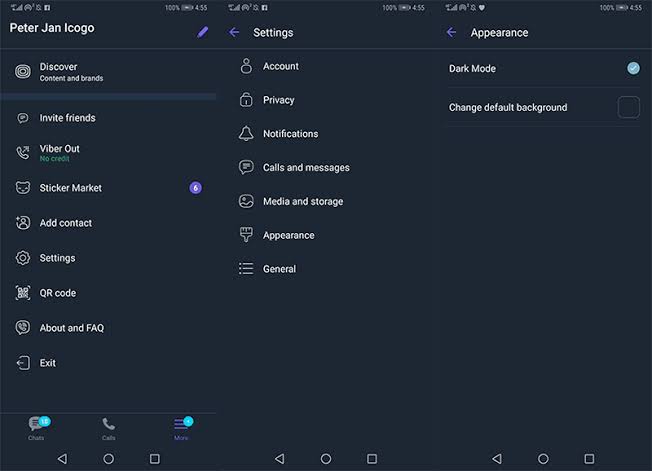Select the Exit label
This screenshot has height=471, width=652.
point(48,363)
